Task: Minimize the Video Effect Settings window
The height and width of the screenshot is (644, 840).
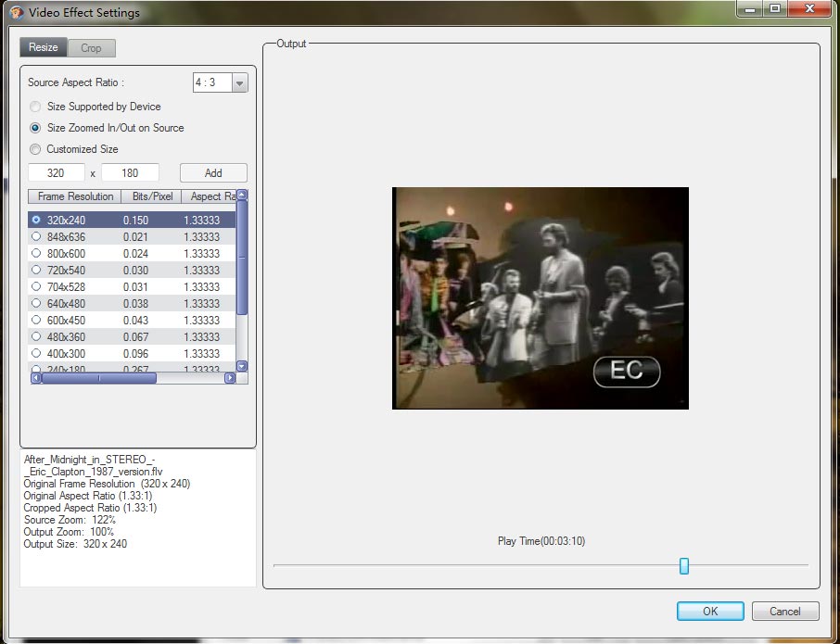Action: pyautogui.click(x=751, y=9)
